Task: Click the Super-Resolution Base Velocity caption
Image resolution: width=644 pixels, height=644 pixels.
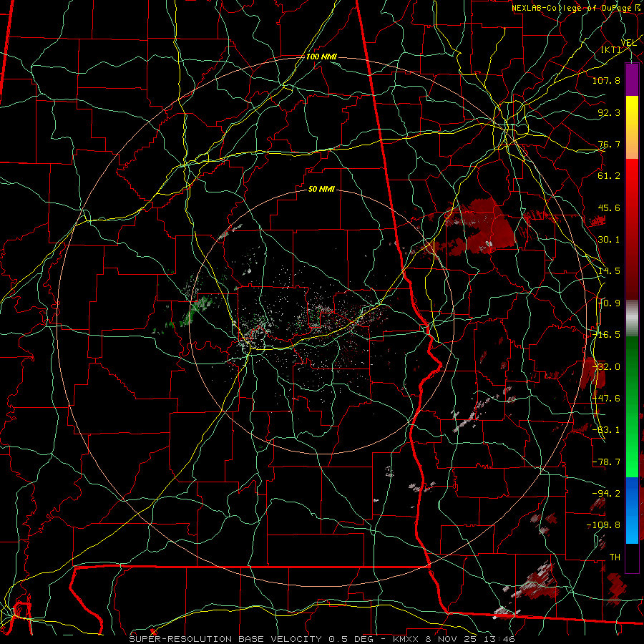Action: coord(321,639)
